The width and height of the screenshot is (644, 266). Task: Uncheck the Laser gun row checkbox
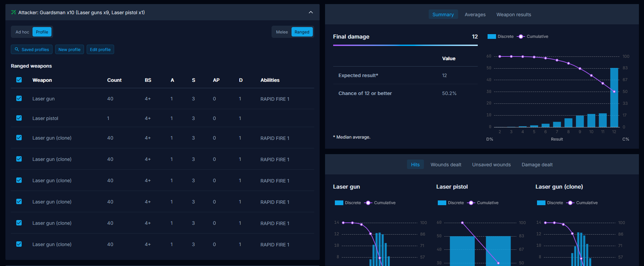coord(19,98)
